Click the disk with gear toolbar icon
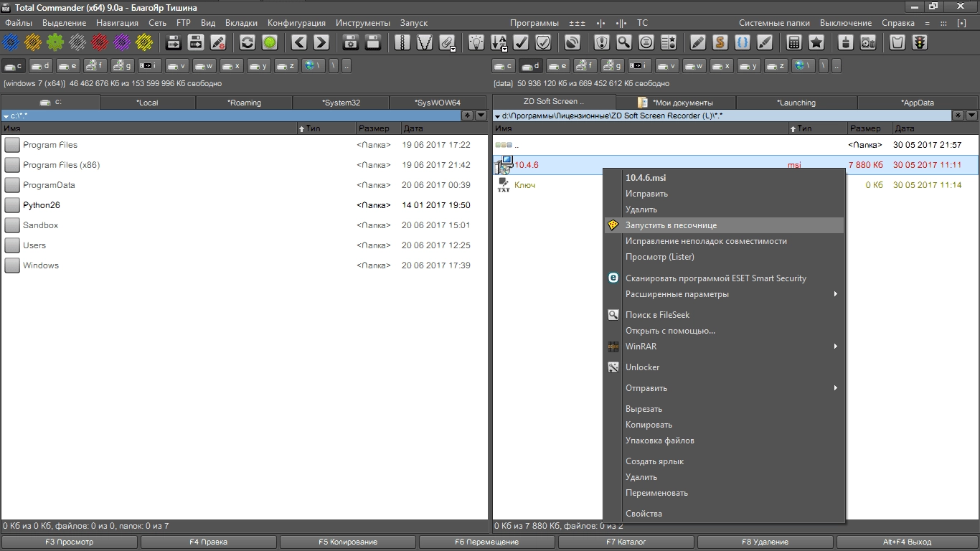 (x=351, y=42)
